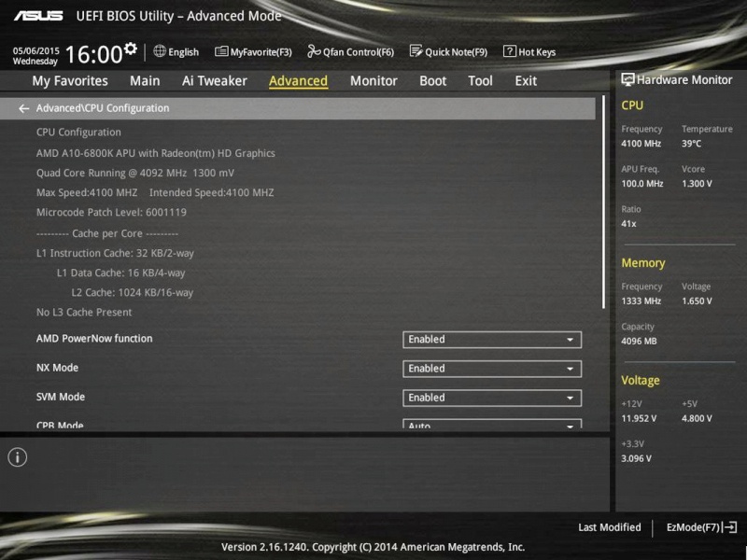Switch to the Ai Tweaker tab
Viewport: 747px width, 560px height.
[214, 81]
